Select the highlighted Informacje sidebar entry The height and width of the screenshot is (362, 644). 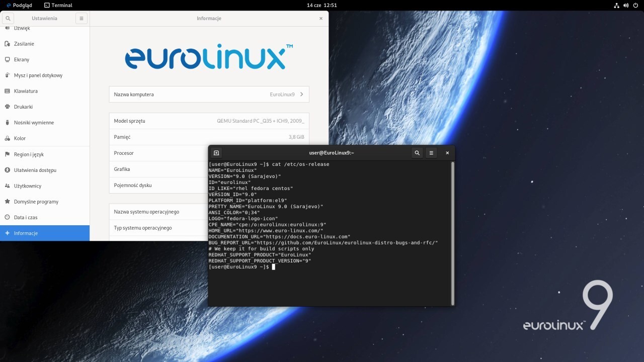[x=45, y=233]
